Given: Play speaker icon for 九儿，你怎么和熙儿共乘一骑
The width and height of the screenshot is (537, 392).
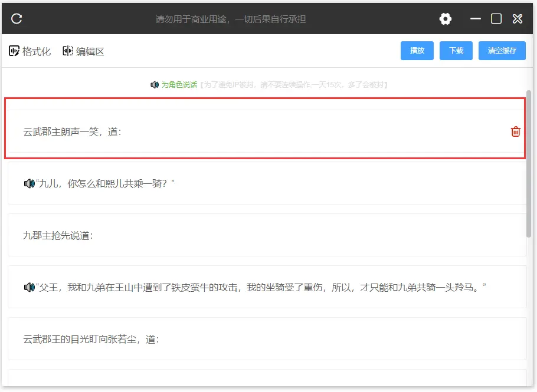Looking at the screenshot, I should (29, 184).
